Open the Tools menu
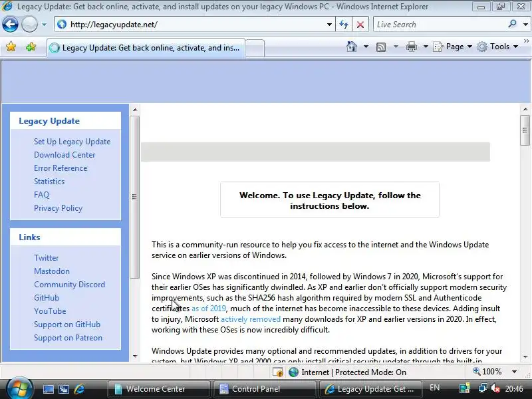 pos(497,47)
